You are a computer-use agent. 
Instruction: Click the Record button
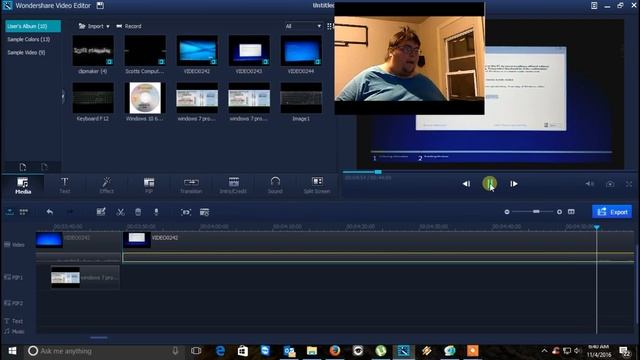(x=129, y=26)
